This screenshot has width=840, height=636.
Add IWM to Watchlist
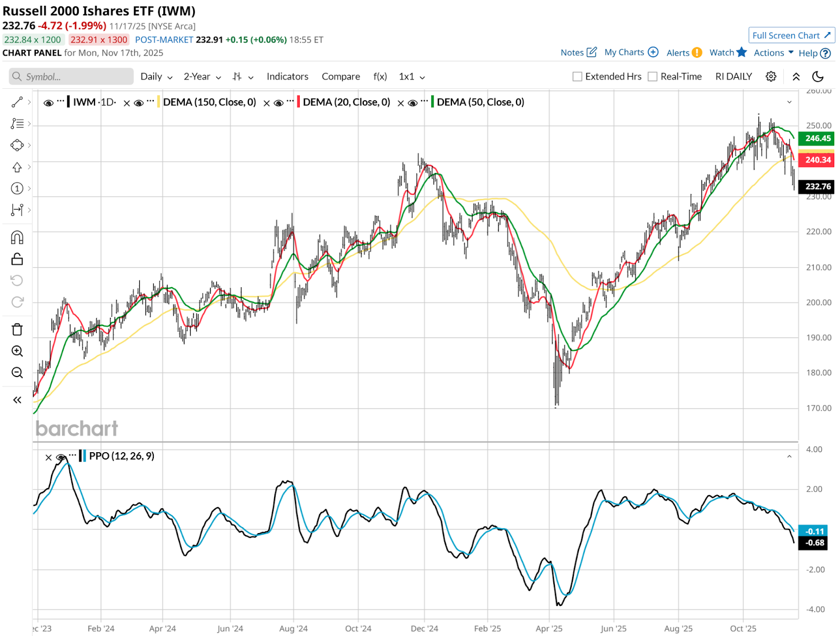(728, 53)
